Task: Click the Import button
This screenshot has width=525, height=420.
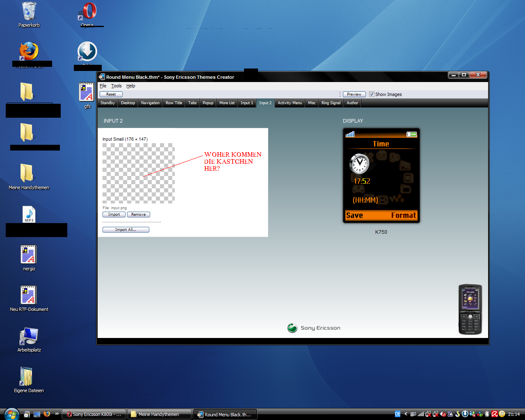Action: tap(114, 215)
